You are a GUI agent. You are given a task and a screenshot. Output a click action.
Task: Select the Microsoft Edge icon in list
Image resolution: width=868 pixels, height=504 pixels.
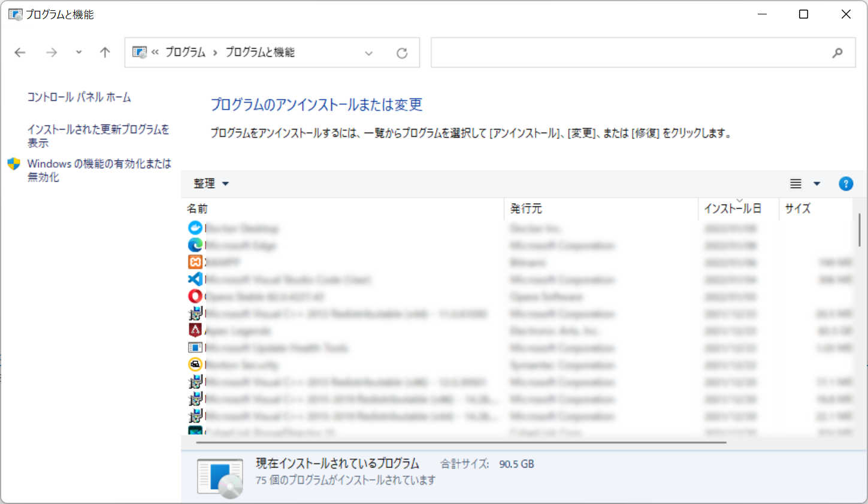195,245
